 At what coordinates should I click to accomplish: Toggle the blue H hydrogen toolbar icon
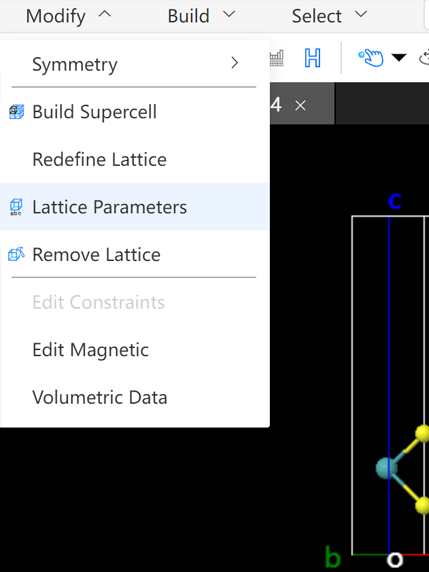pyautogui.click(x=313, y=58)
